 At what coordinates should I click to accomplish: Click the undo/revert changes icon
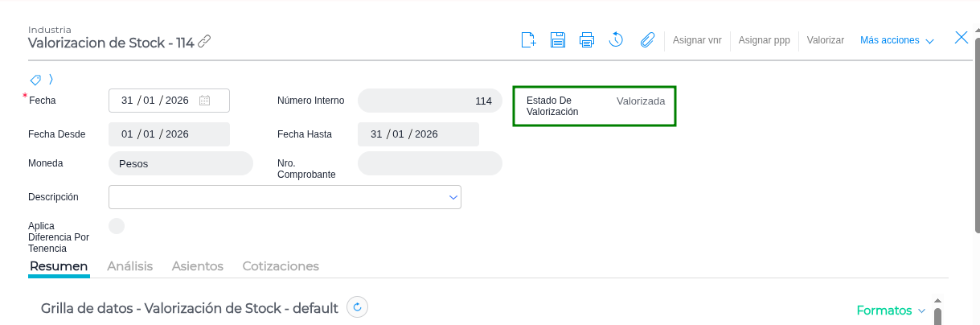(617, 40)
